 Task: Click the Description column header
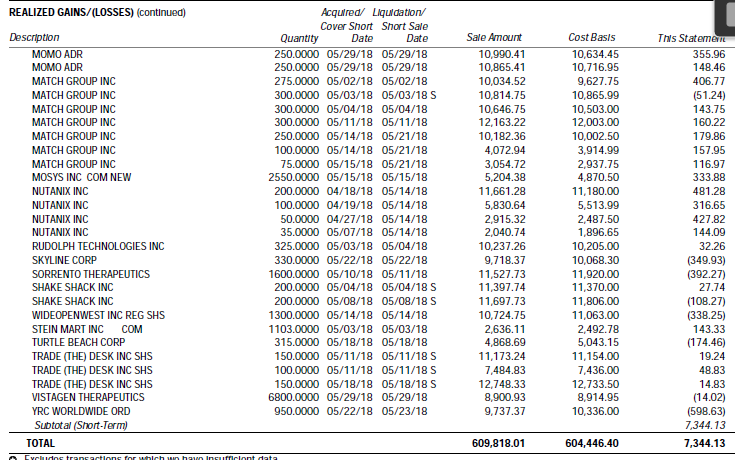(x=33, y=38)
